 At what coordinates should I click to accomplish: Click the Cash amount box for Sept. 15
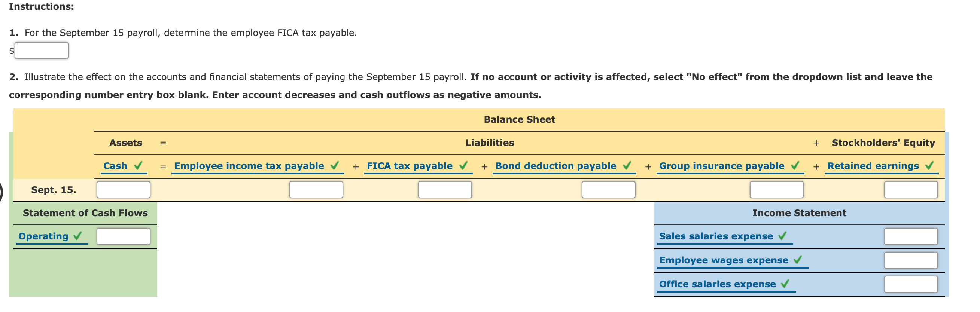point(123,190)
